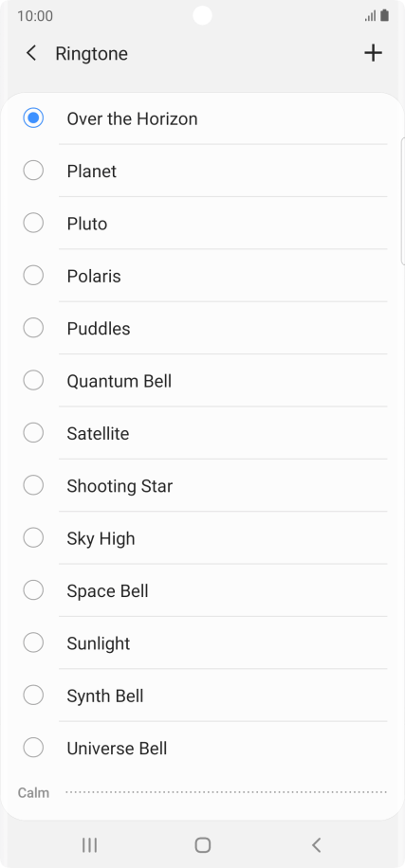Go to home screen via navigation bar

coord(203,844)
